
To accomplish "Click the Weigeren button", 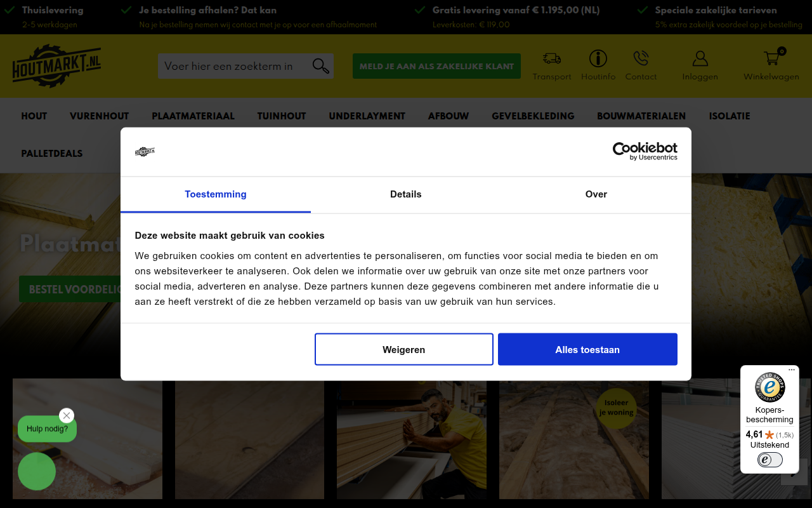I will pyautogui.click(x=404, y=349).
